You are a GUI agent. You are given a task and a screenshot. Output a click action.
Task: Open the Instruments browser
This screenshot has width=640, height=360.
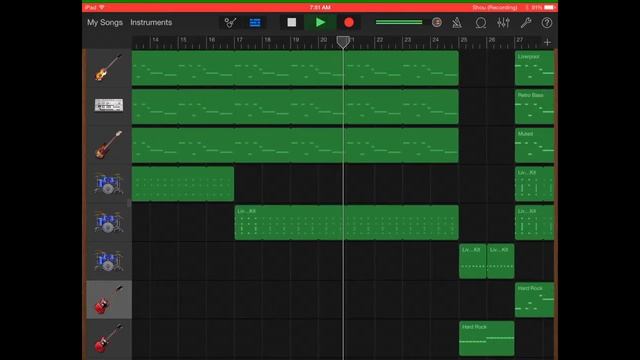coord(151,22)
